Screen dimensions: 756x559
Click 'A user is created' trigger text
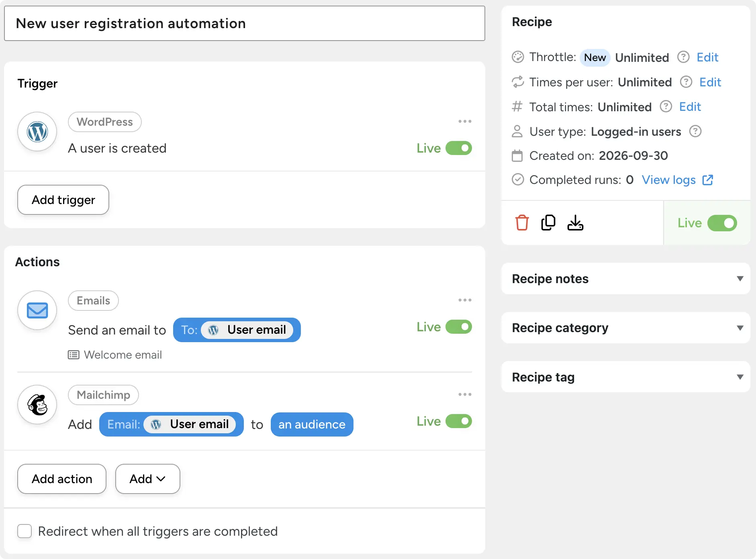point(117,148)
